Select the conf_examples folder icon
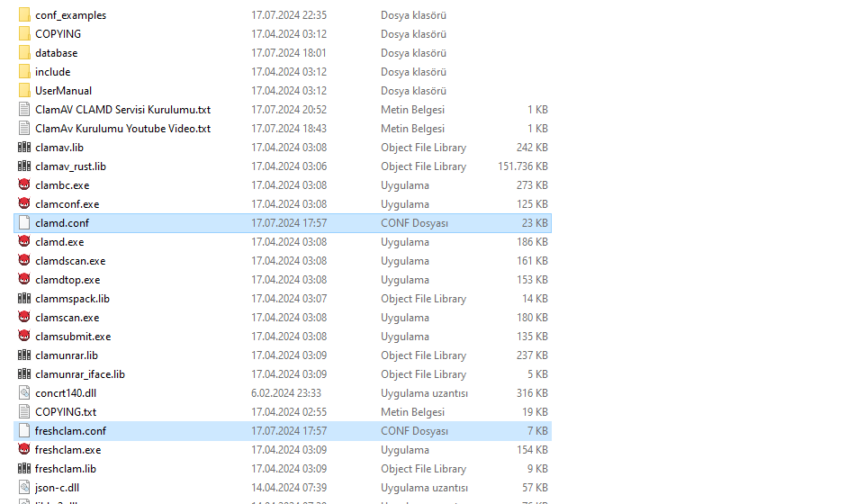Screen dimensions: 847x504 click(x=24, y=15)
